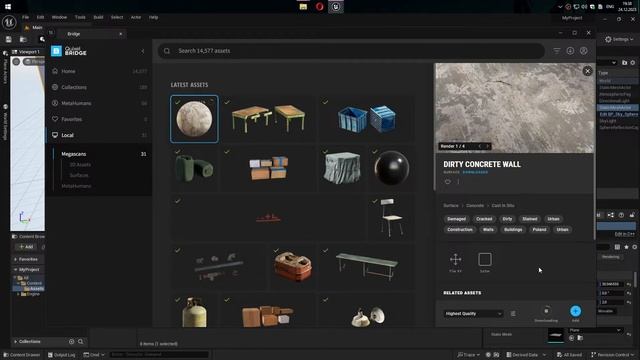Click the Tile 4x icon
The image size is (640, 360).
tap(456, 259)
